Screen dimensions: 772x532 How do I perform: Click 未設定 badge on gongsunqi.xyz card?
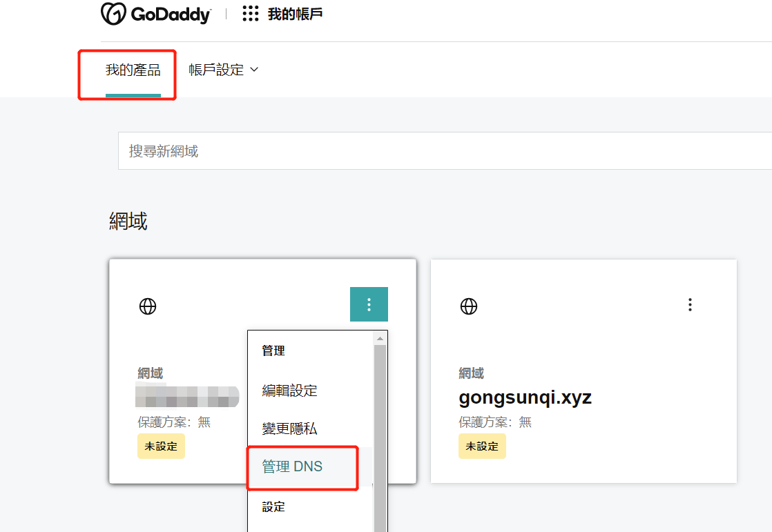point(482,446)
